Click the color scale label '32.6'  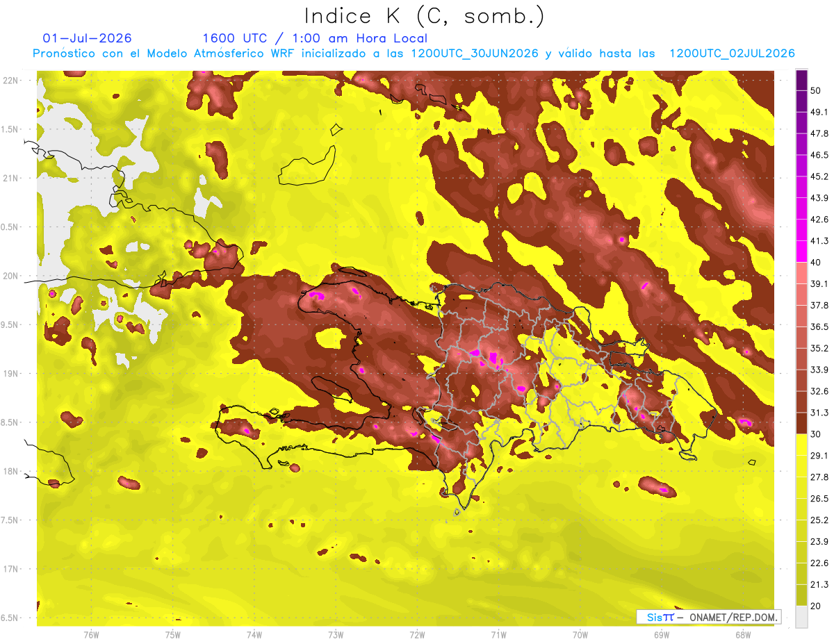pos(819,391)
